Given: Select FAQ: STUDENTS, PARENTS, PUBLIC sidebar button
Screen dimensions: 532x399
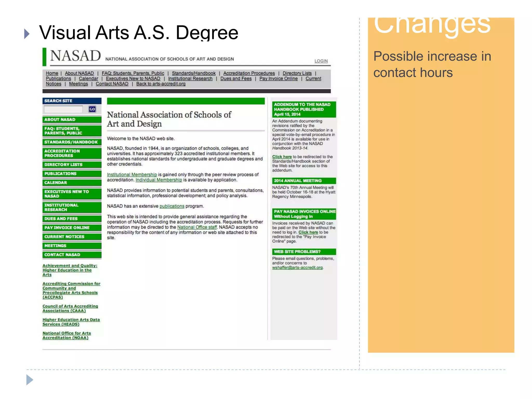Looking at the screenshot, I should (72, 131).
